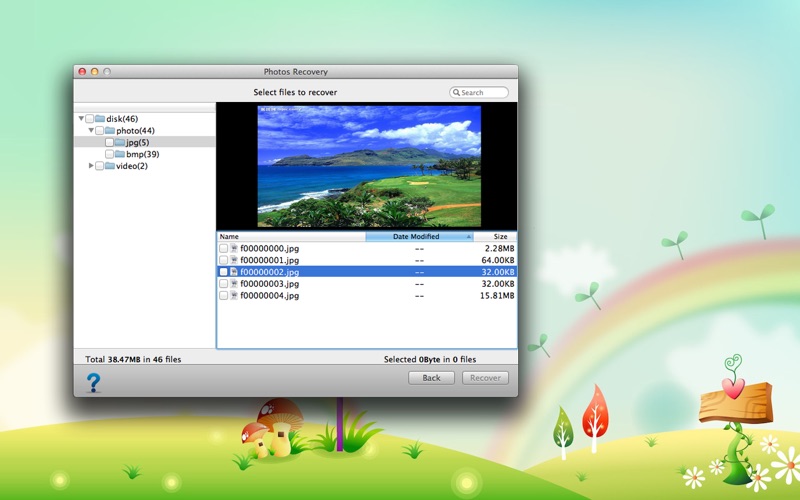The height and width of the screenshot is (500, 800).
Task: Select the f00000001.jpg file name
Action: pyautogui.click(x=269, y=260)
